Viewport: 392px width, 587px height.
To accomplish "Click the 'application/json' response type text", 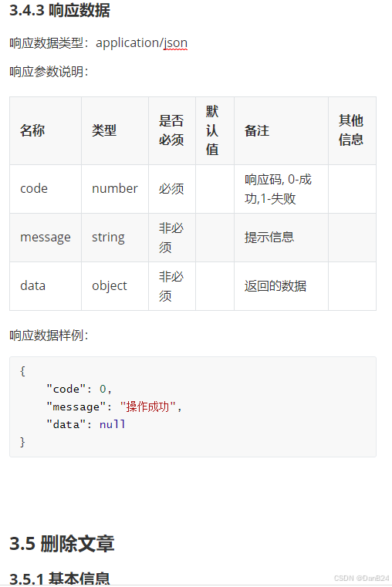I will coord(141,42).
